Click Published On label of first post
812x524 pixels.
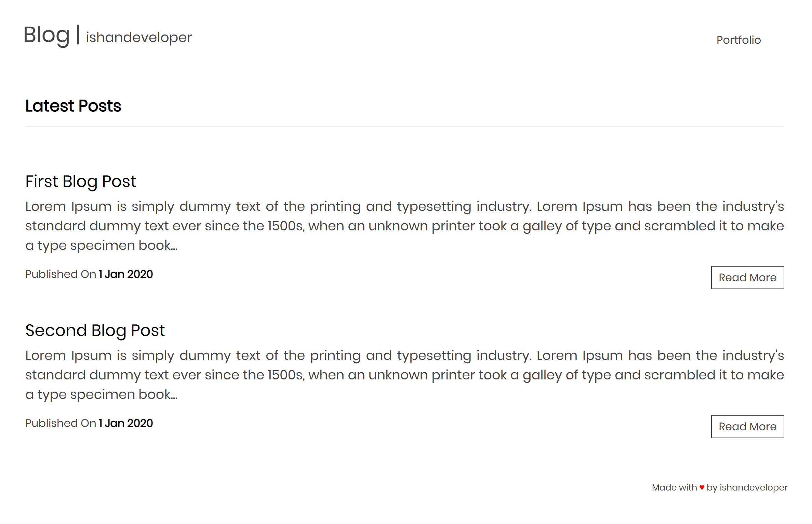[61, 274]
